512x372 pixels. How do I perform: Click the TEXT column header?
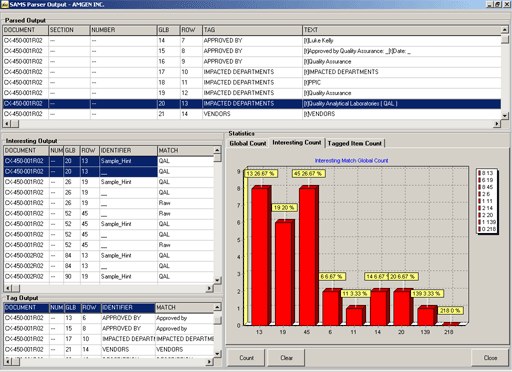click(401, 30)
